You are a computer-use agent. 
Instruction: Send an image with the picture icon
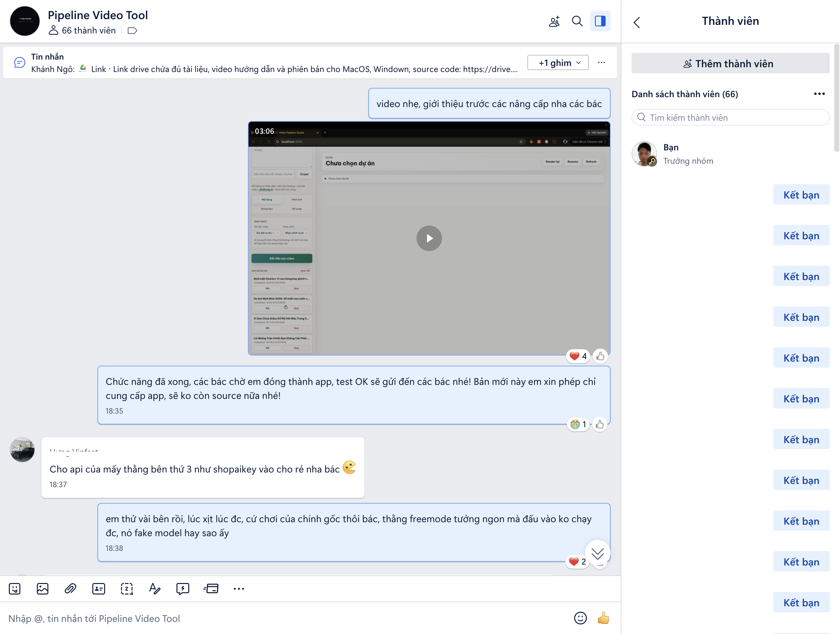[x=42, y=589]
